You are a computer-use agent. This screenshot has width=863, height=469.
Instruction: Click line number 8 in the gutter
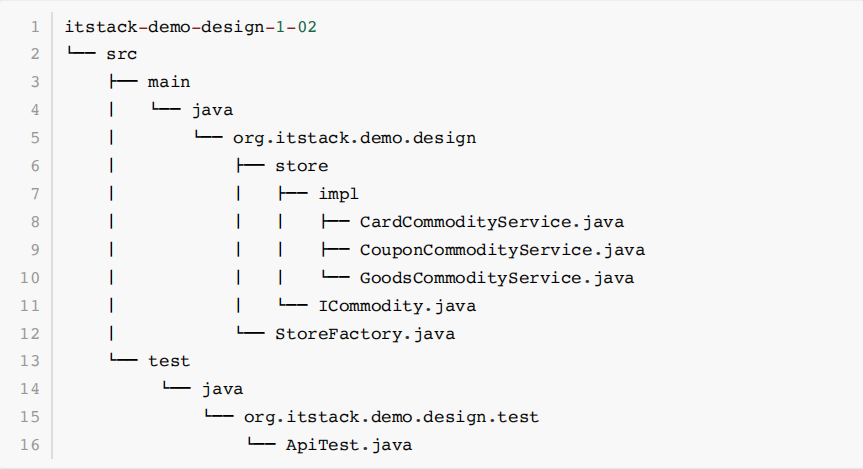[34, 222]
